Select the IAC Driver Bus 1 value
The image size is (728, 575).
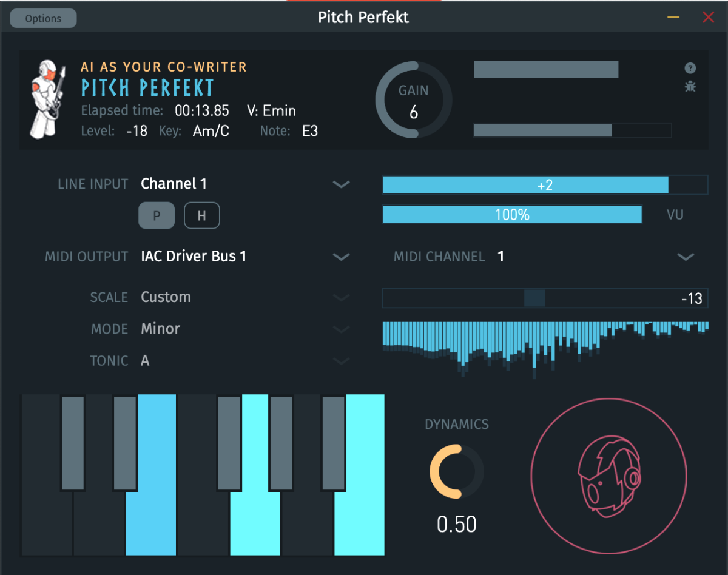click(194, 257)
